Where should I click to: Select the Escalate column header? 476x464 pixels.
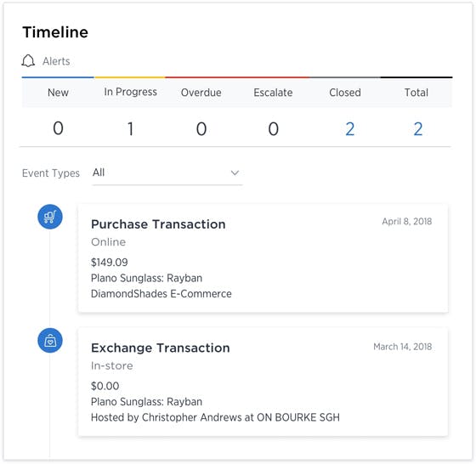click(x=273, y=93)
